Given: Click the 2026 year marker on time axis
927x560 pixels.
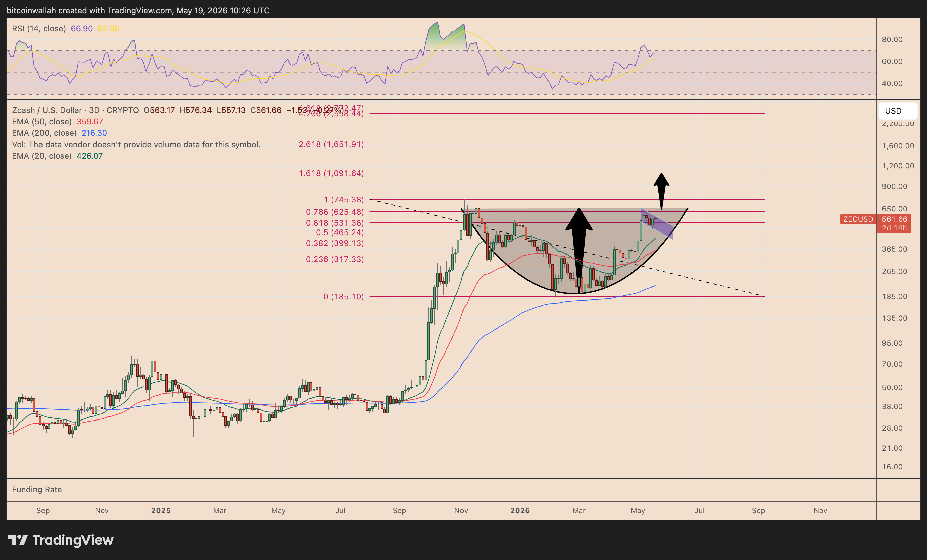Looking at the screenshot, I should (x=520, y=510).
